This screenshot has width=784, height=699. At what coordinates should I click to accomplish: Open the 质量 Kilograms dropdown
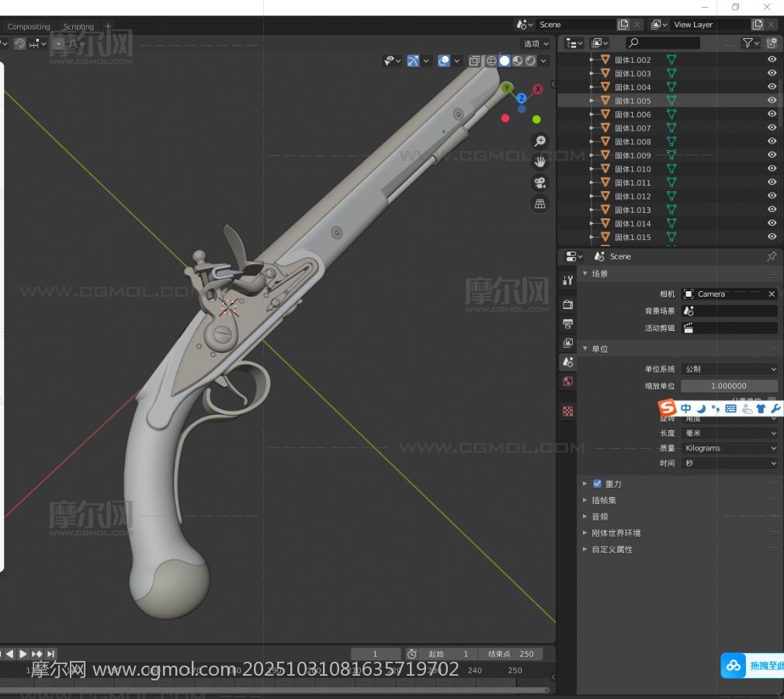point(729,448)
